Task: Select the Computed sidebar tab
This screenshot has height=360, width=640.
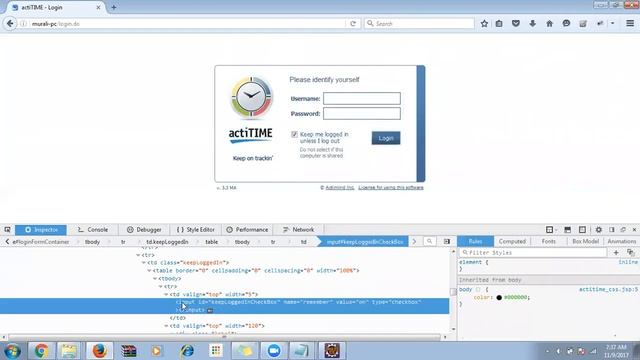Action: [x=512, y=242]
